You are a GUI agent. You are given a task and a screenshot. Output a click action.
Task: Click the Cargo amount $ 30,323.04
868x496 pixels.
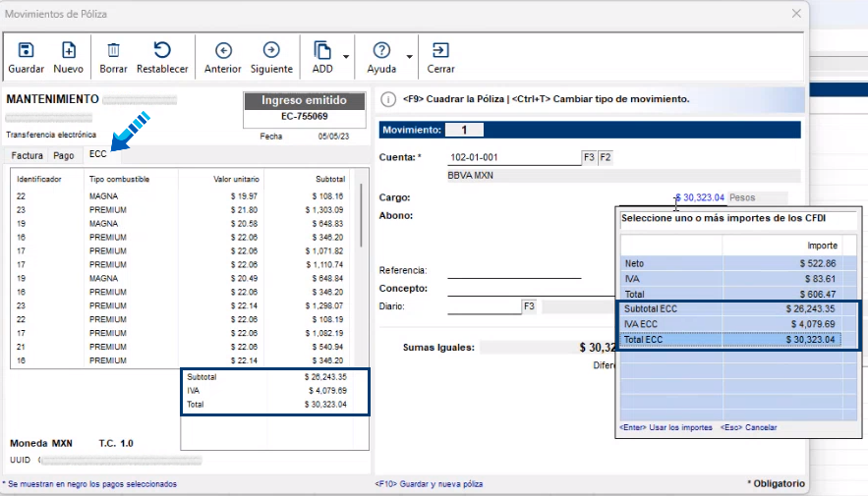pyautogui.click(x=700, y=197)
